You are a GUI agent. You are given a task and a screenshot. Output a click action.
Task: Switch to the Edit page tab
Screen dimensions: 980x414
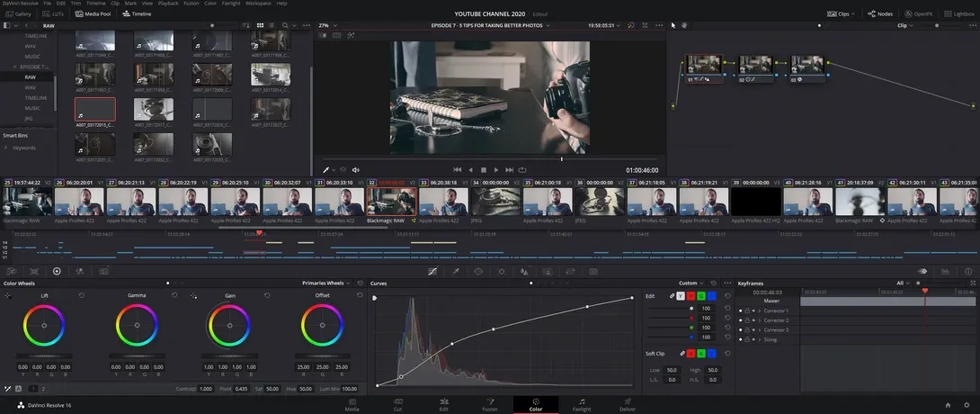click(444, 405)
